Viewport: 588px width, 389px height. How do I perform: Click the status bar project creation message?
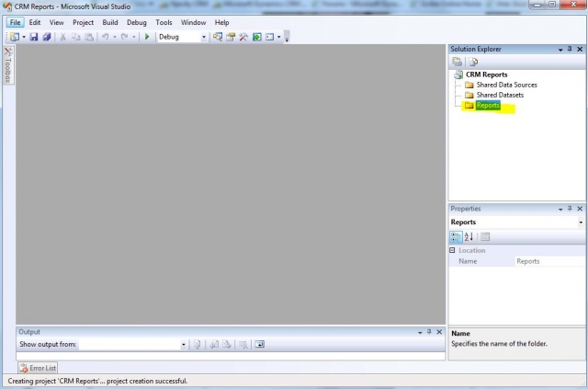pos(97,381)
